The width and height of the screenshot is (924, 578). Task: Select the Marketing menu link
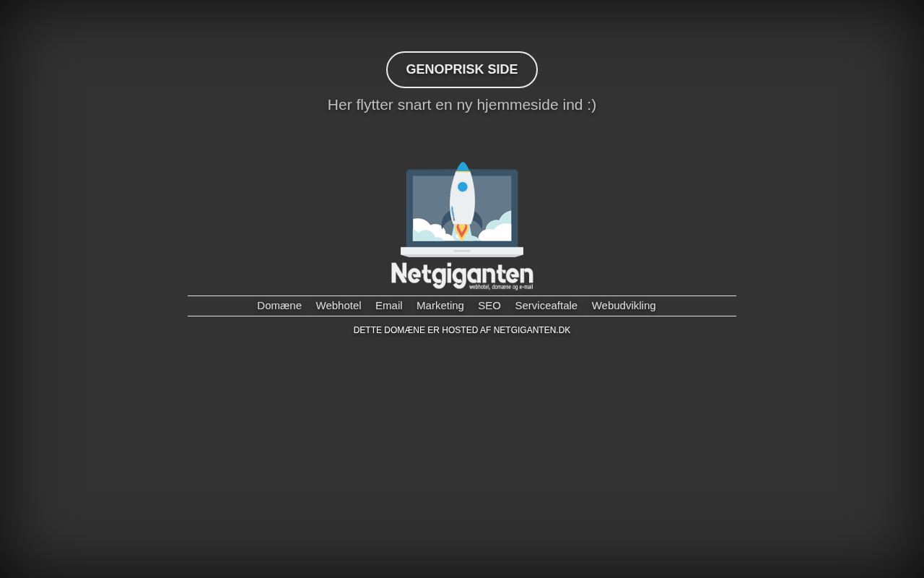(440, 306)
